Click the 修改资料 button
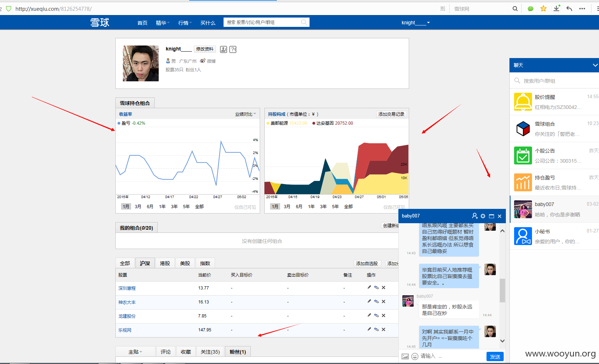Screen dimensions: 599x364 click(x=205, y=49)
